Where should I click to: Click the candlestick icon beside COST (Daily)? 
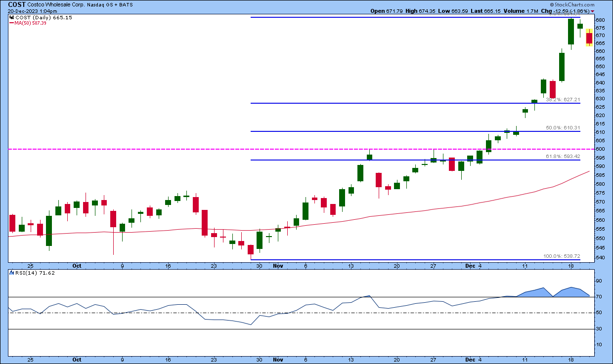[11, 18]
